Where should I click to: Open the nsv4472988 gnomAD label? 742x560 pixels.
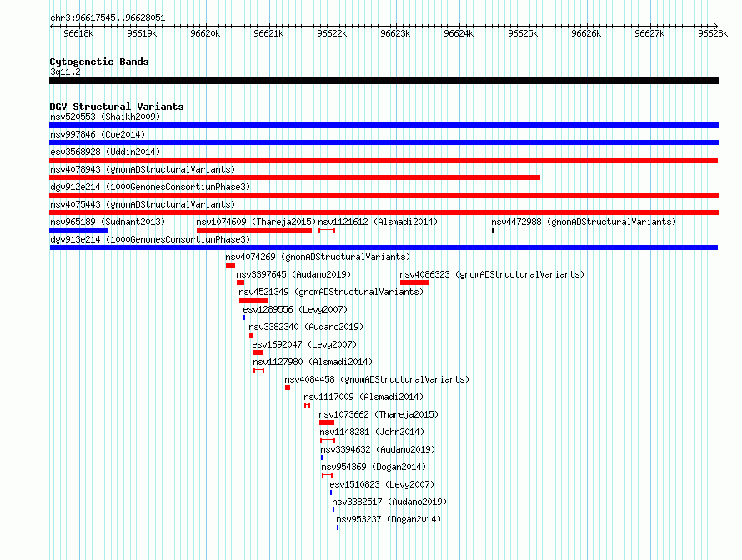(584, 222)
